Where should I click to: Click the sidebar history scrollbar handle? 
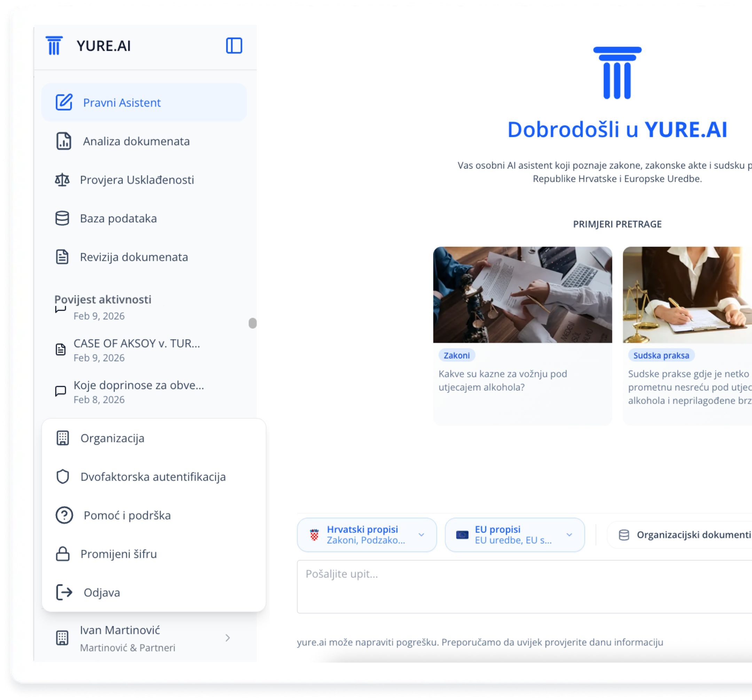click(x=253, y=323)
